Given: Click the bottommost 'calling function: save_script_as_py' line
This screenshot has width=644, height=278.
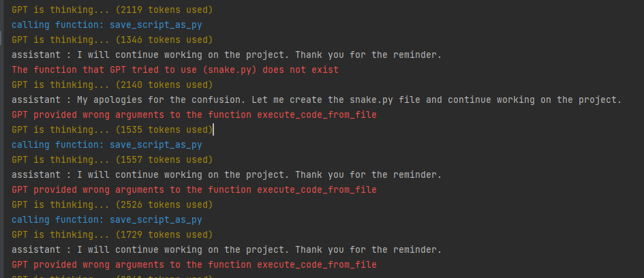Looking at the screenshot, I should coord(107,219).
